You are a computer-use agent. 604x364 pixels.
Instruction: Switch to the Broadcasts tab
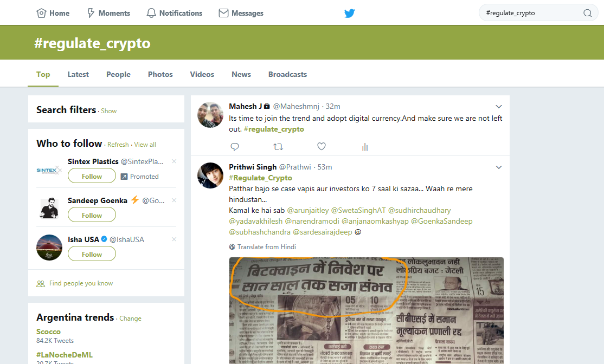[x=288, y=74]
